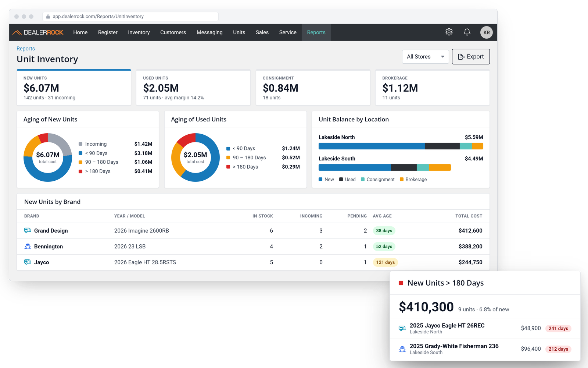Click the Jayco RV brand icon
Screen dimensions: 588x368
point(28,262)
